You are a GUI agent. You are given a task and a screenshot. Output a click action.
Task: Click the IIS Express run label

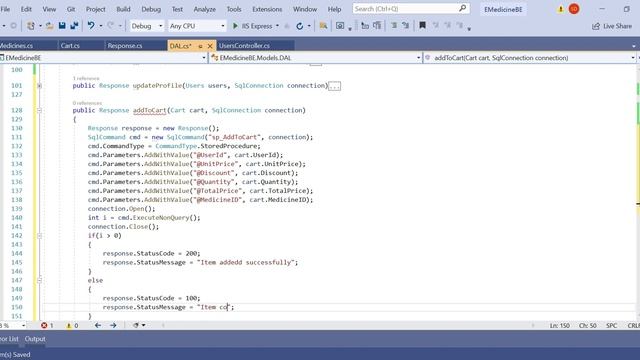[x=257, y=26]
